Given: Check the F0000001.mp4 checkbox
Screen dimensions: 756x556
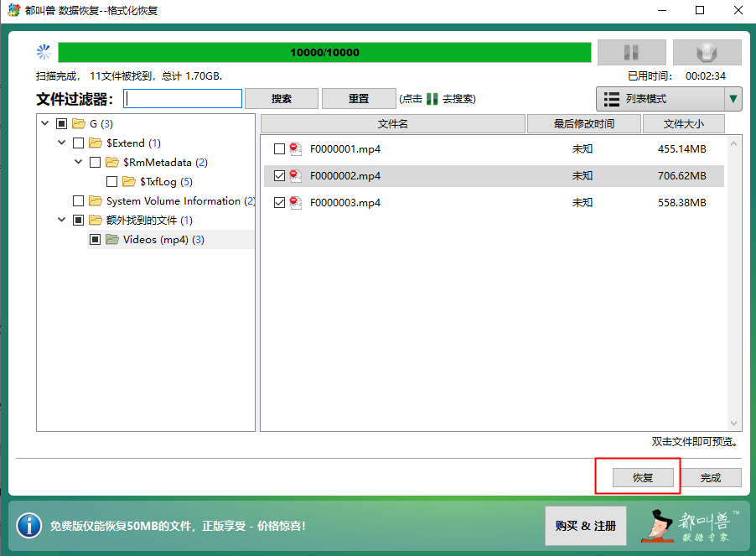Looking at the screenshot, I should tap(279, 149).
